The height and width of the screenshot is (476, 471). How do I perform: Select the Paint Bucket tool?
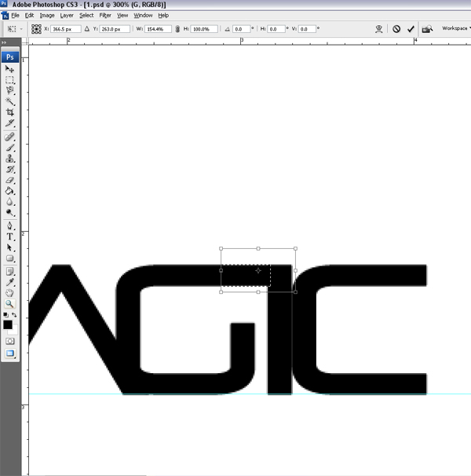click(x=9, y=191)
